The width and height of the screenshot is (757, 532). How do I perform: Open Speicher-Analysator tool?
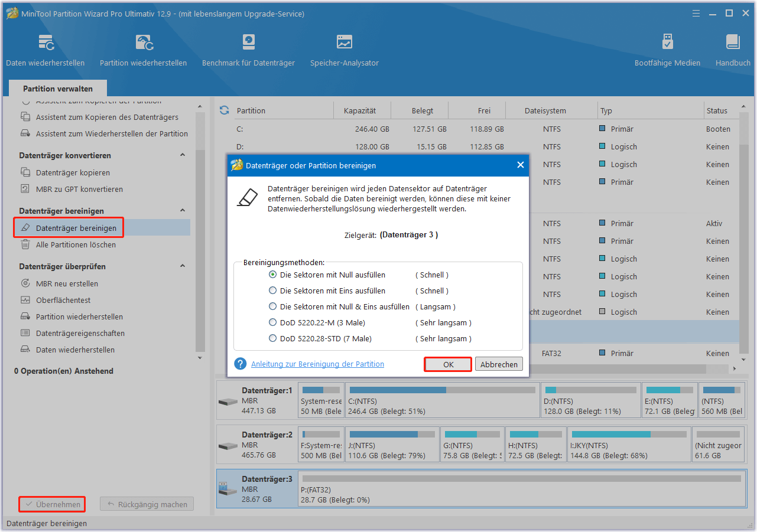click(345, 50)
